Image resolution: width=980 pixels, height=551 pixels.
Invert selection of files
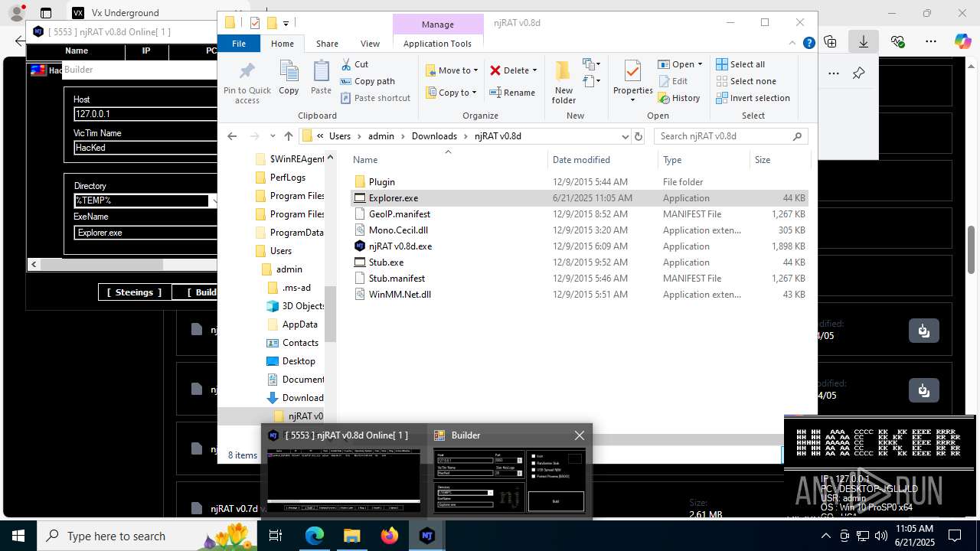coord(753,98)
